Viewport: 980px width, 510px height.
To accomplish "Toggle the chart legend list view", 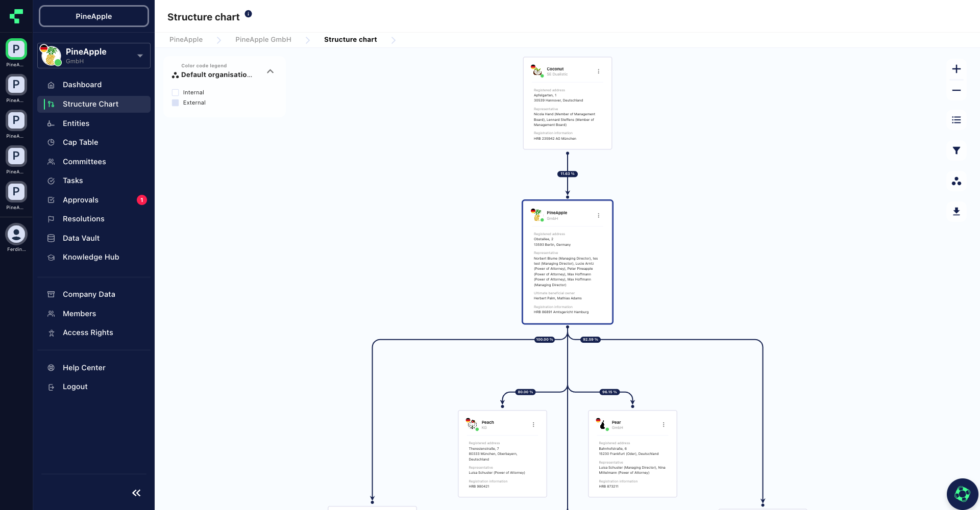I will [957, 120].
